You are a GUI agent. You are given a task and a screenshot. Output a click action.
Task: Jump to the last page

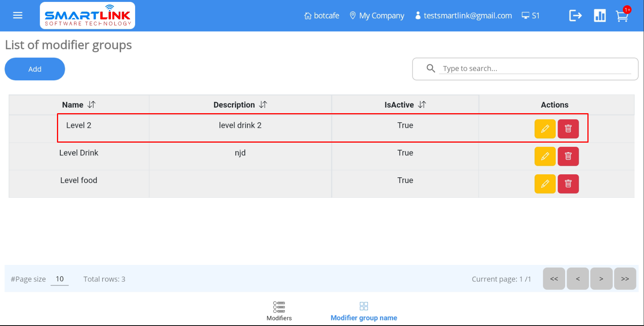625,279
